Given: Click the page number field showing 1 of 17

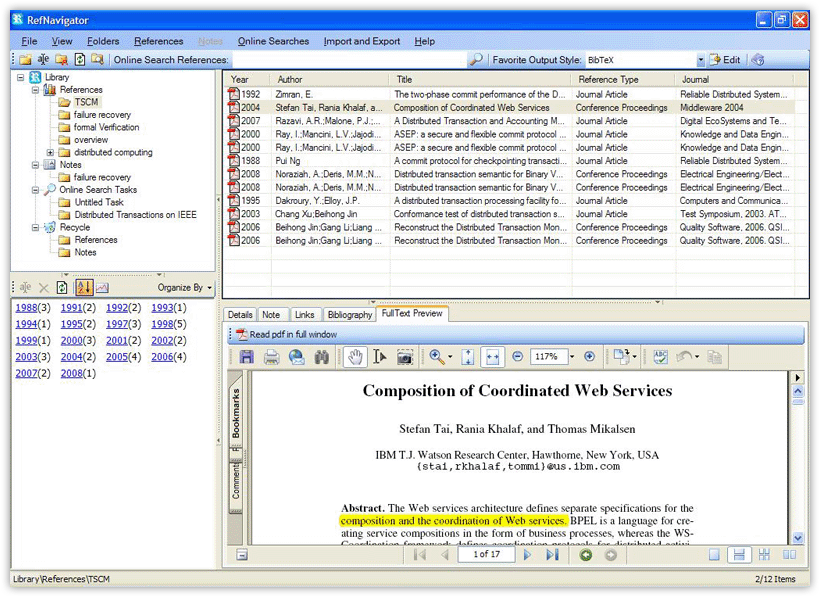Looking at the screenshot, I should pyautogui.click(x=486, y=555).
